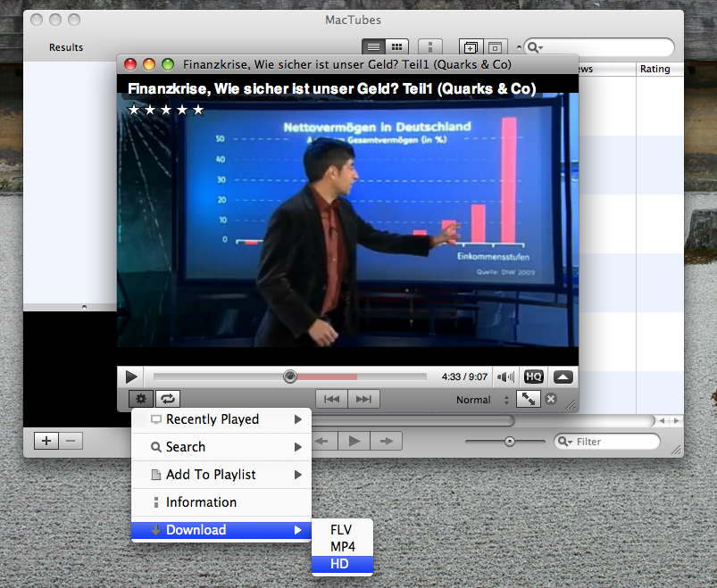Open the gear action menu in player

pyautogui.click(x=141, y=400)
